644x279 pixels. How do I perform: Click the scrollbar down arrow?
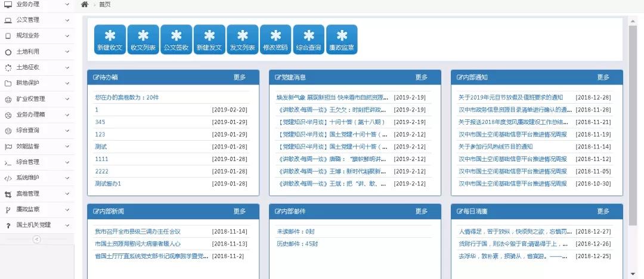[633, 274]
